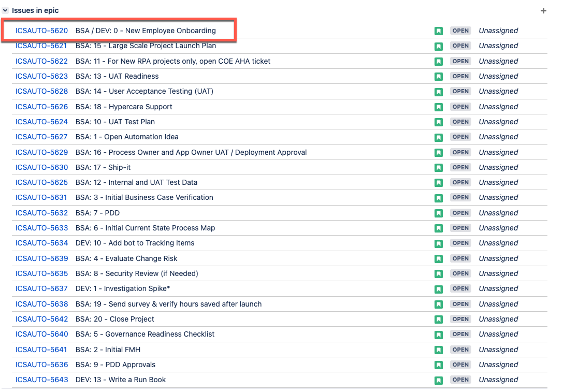Click story icon for Hypercare Support row
This screenshot has height=392, width=564.
click(x=439, y=107)
